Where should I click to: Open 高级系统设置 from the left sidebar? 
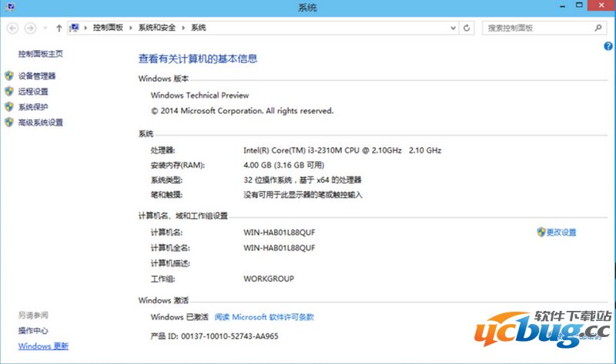coord(40,122)
